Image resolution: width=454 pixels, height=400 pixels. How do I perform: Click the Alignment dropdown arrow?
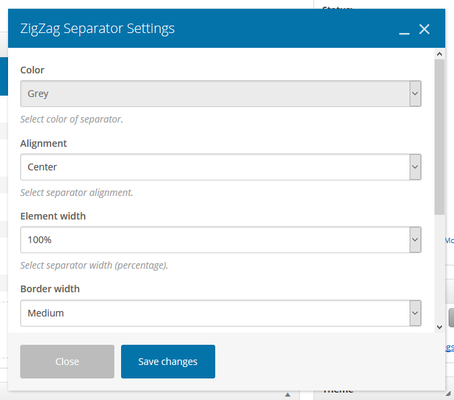415,167
